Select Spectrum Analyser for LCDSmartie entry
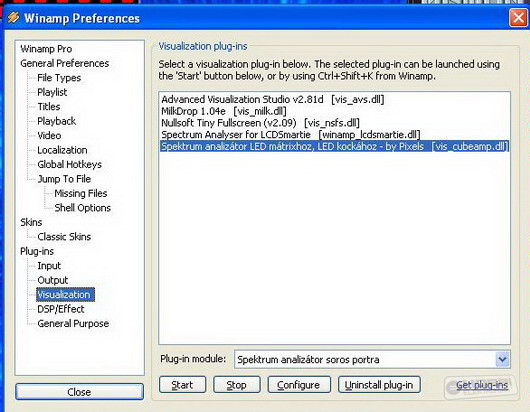 coord(291,135)
